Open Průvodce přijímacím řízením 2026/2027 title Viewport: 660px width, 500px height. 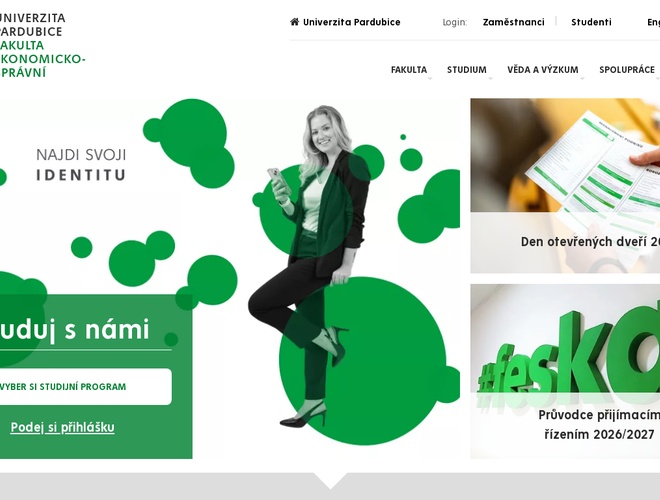pyautogui.click(x=599, y=425)
